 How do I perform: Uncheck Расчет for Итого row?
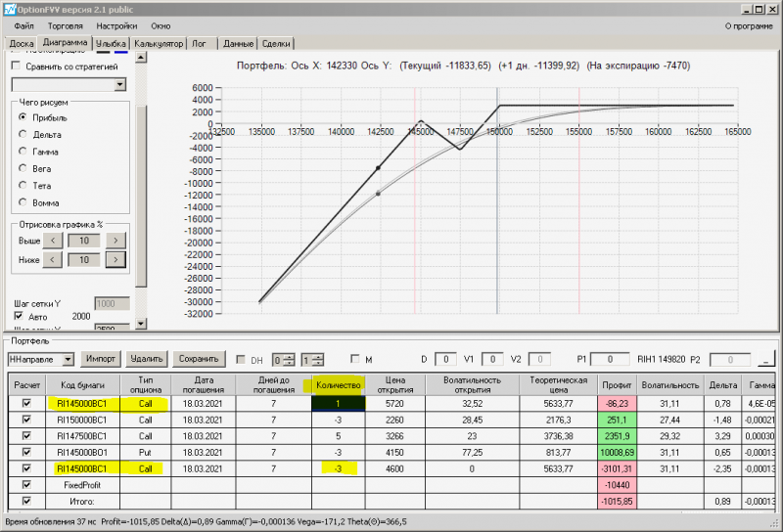pos(26,501)
